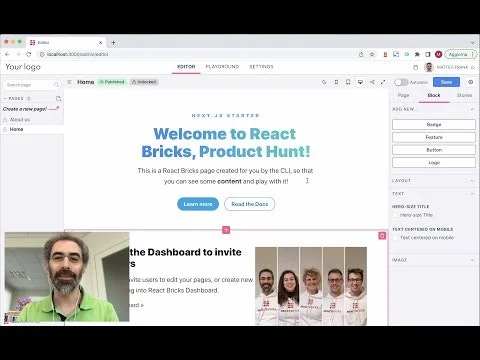Click the Matteo Frana user avatar

[x=429, y=67]
